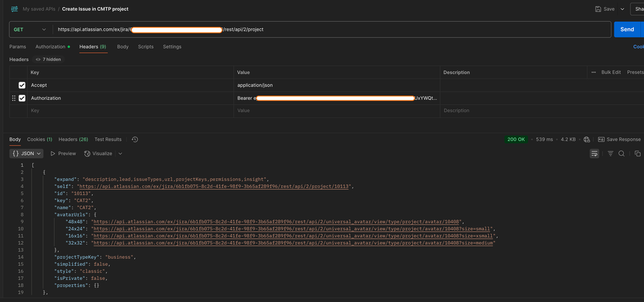Click the "style": "classic" line
Screen dimensions: 644x302
click(x=81, y=271)
